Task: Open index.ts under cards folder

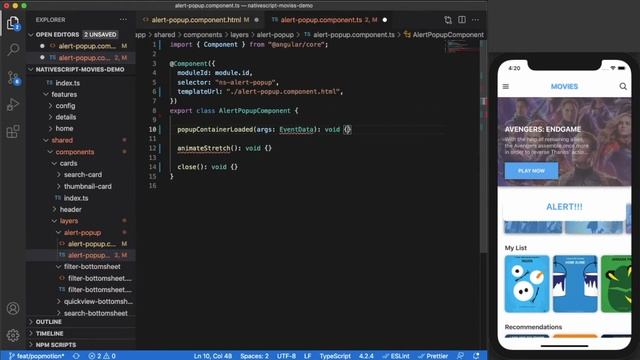Action: click(x=76, y=198)
